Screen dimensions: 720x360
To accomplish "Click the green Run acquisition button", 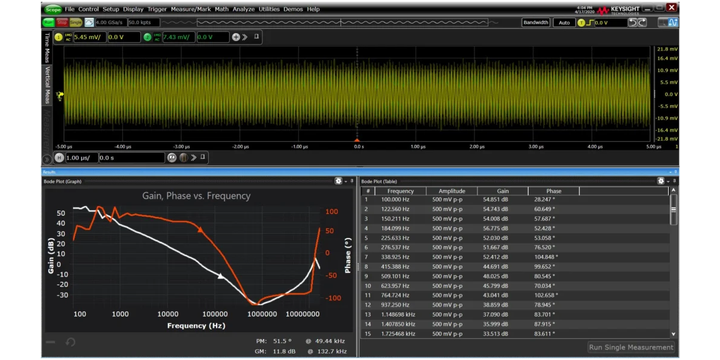I will click(48, 22).
